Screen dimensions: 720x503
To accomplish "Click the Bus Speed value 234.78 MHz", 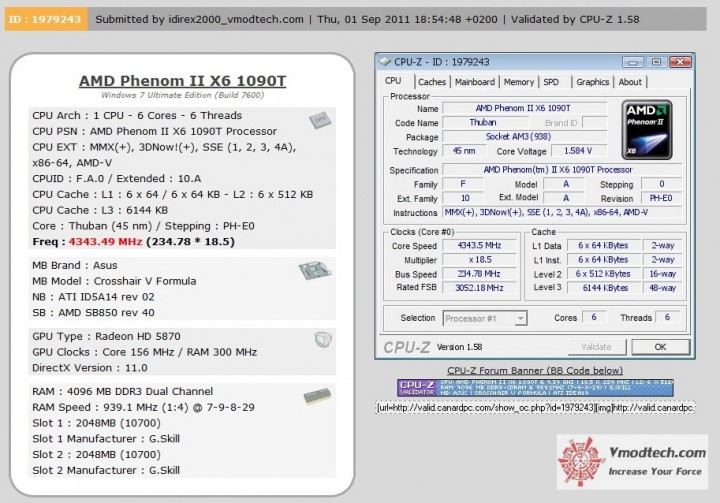I will (x=479, y=274).
